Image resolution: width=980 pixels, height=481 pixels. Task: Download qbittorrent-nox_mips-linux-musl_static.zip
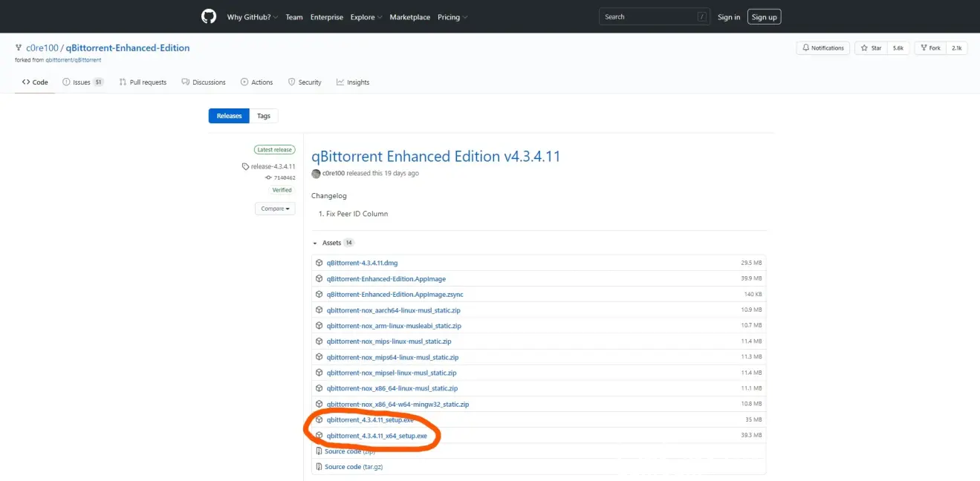coord(389,341)
